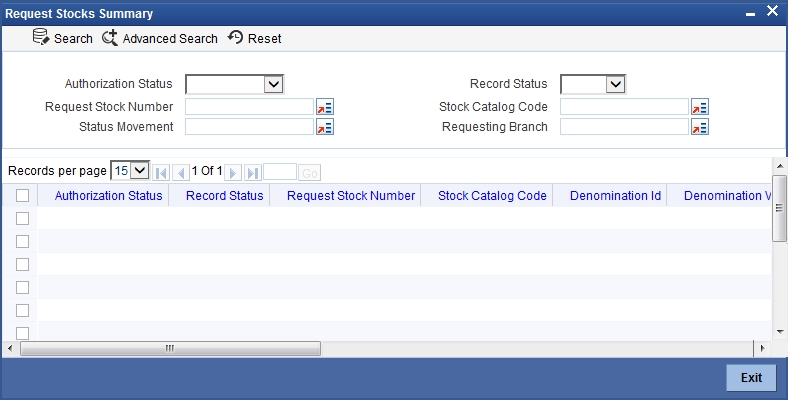Viewport: 788px width, 400px height.
Task: Open lookup list for Status Movement
Action: [325, 127]
